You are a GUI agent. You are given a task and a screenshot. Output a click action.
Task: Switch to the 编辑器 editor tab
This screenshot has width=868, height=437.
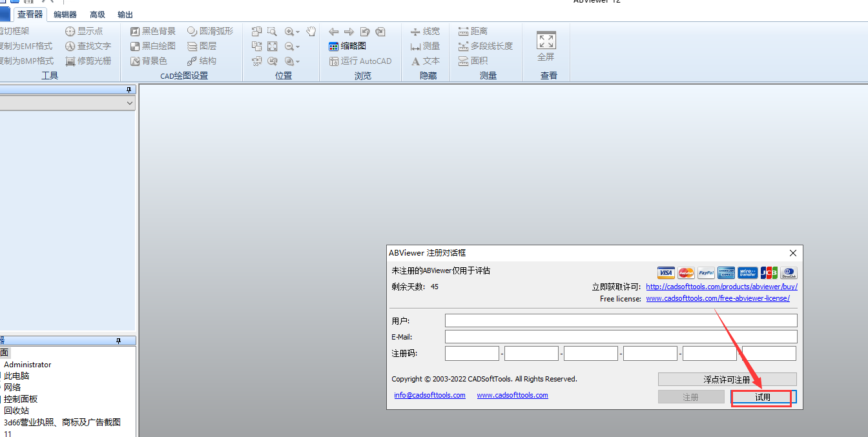[65, 14]
